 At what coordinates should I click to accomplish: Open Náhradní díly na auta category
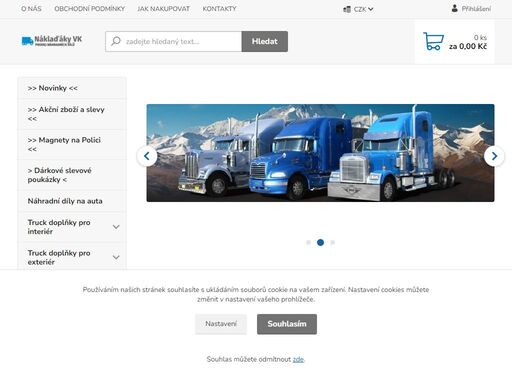[x=72, y=201]
